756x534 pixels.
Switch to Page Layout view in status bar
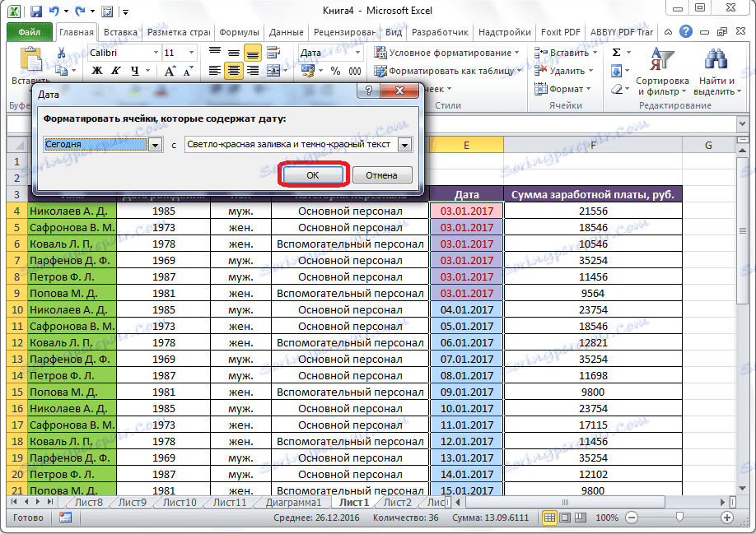point(567,518)
